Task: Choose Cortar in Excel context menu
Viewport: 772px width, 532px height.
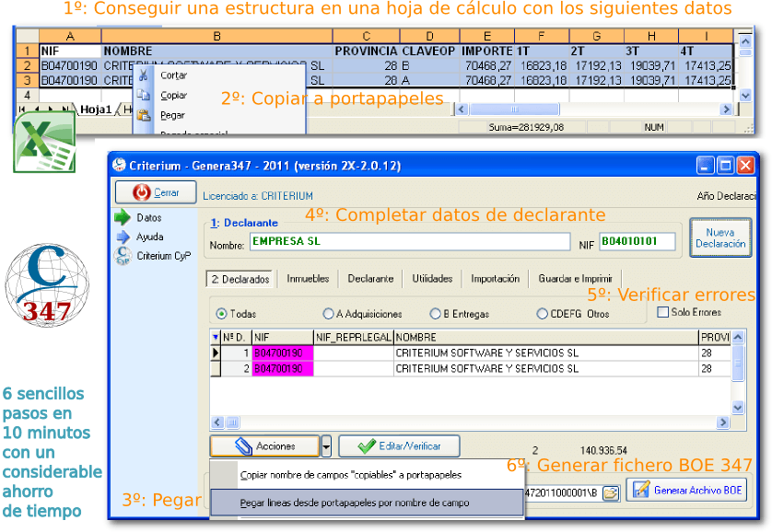Action: [173, 75]
